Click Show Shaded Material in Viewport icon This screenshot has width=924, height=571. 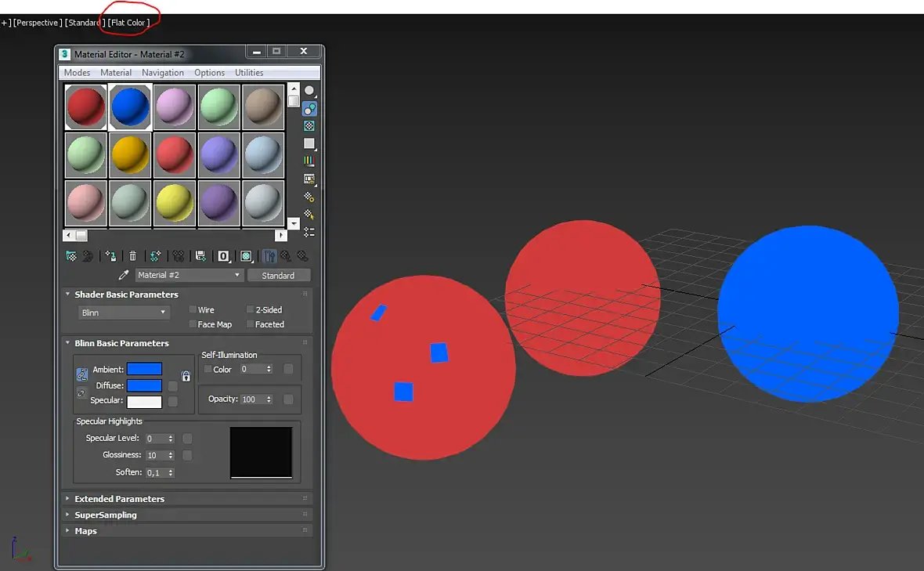[x=246, y=256]
